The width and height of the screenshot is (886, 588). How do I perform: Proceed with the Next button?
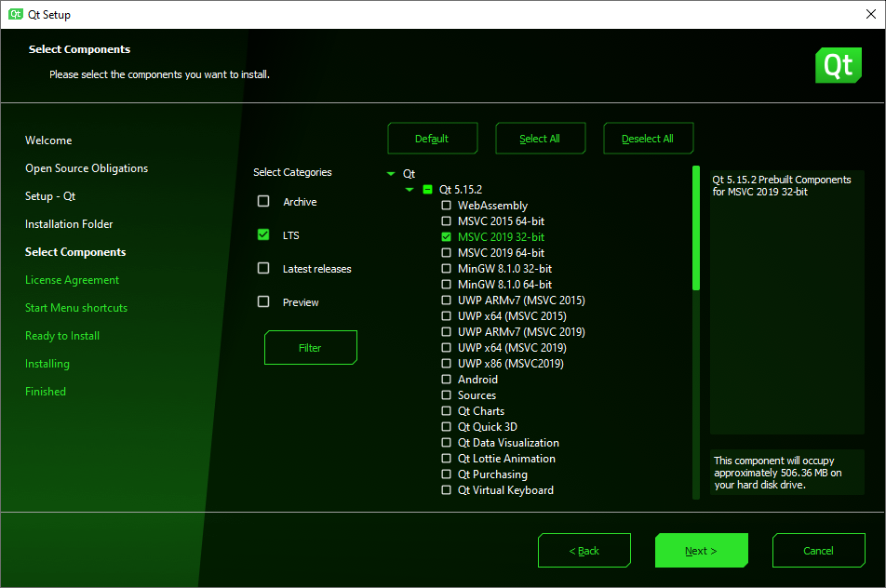coord(701,550)
